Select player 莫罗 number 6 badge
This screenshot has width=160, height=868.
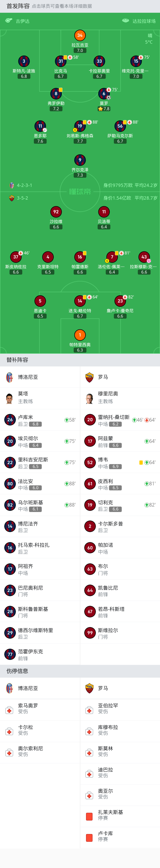pyautogui.click(x=104, y=94)
